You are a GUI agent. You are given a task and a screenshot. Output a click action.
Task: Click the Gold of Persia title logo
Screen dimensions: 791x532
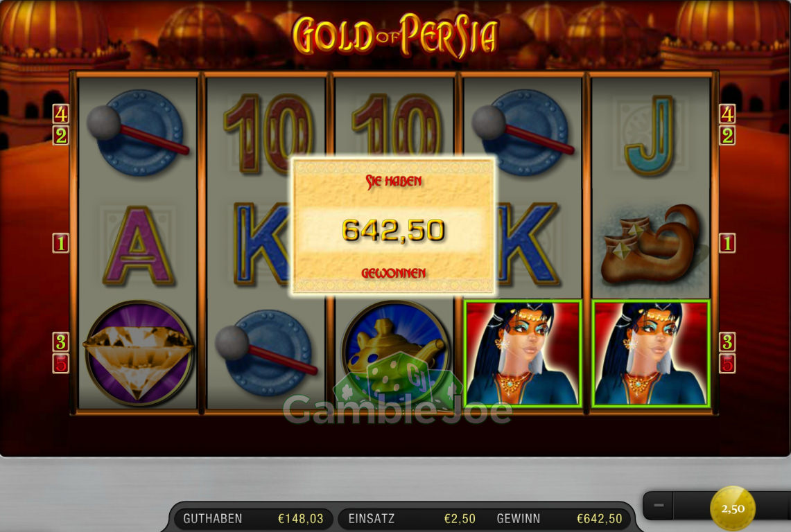coord(395,35)
